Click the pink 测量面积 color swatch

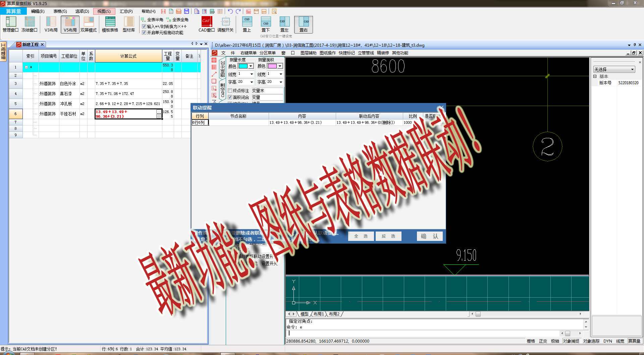[x=272, y=66]
